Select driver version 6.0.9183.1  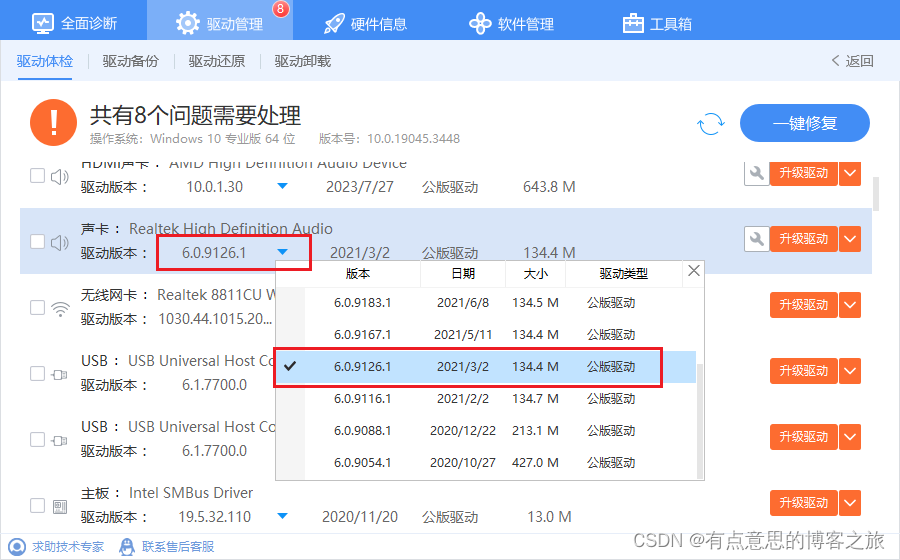pyautogui.click(x=486, y=302)
